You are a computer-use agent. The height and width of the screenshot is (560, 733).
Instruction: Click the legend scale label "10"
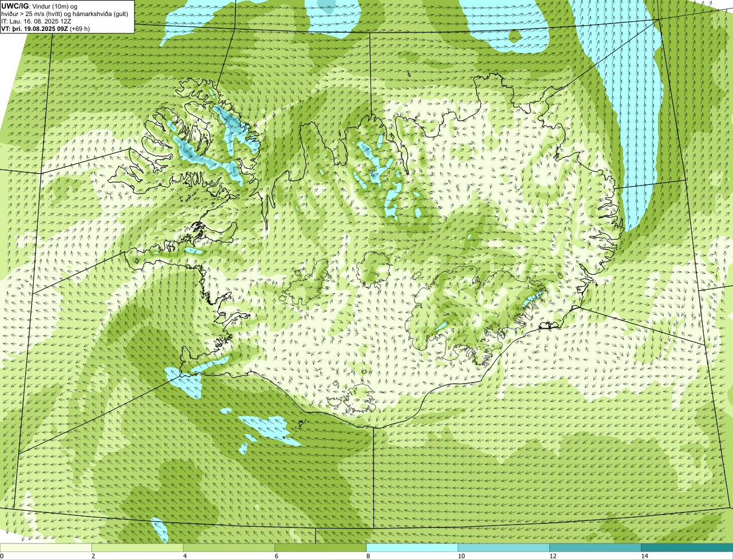pyautogui.click(x=462, y=556)
